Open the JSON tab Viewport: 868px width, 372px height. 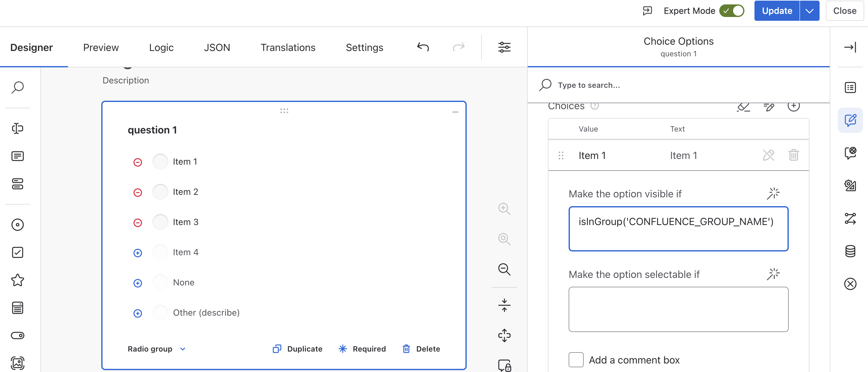pyautogui.click(x=217, y=47)
